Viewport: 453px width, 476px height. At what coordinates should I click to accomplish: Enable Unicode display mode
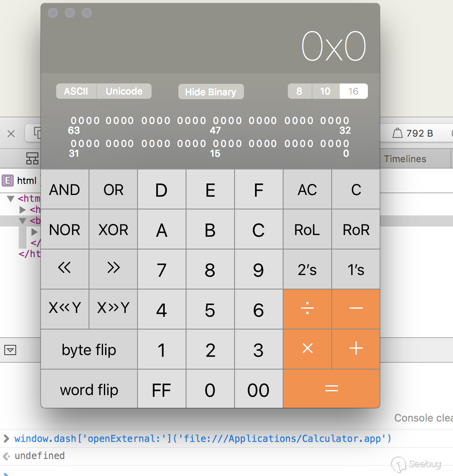point(124,91)
